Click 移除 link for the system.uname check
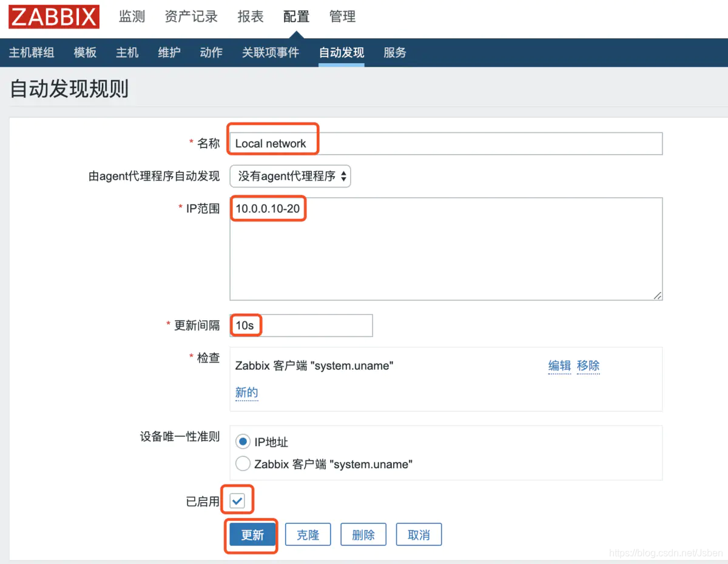This screenshot has height=564, width=728. tap(588, 365)
